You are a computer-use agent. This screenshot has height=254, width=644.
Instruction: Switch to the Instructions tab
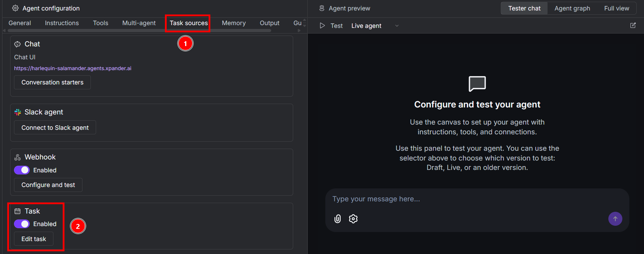coord(62,23)
